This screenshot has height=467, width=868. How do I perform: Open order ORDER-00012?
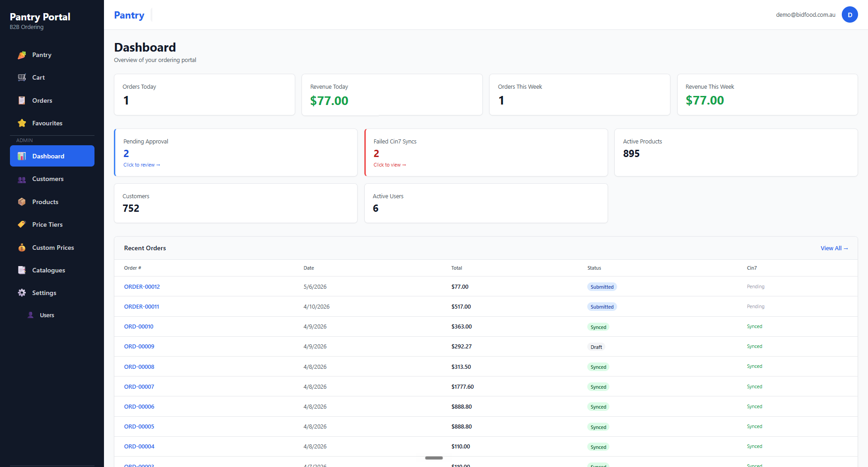tap(142, 286)
